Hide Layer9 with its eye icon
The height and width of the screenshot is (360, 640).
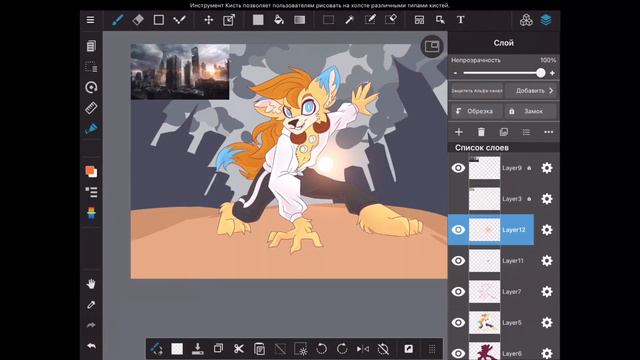458,168
